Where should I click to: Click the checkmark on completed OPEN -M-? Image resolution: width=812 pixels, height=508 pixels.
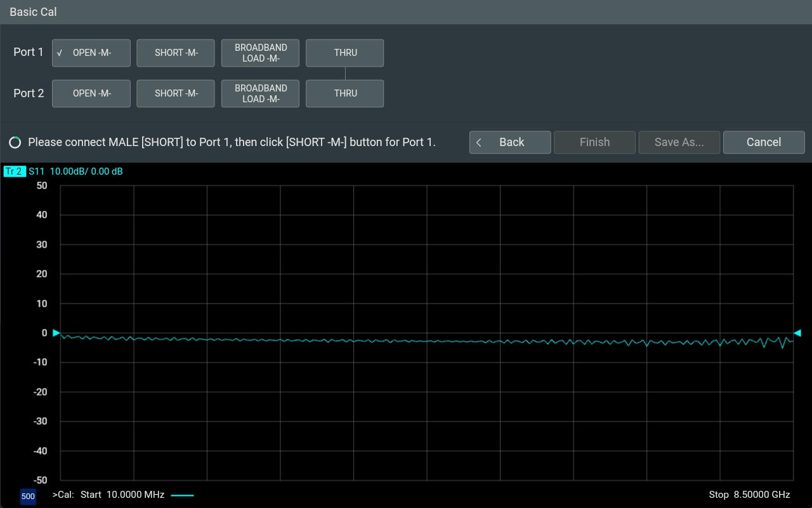pos(59,53)
